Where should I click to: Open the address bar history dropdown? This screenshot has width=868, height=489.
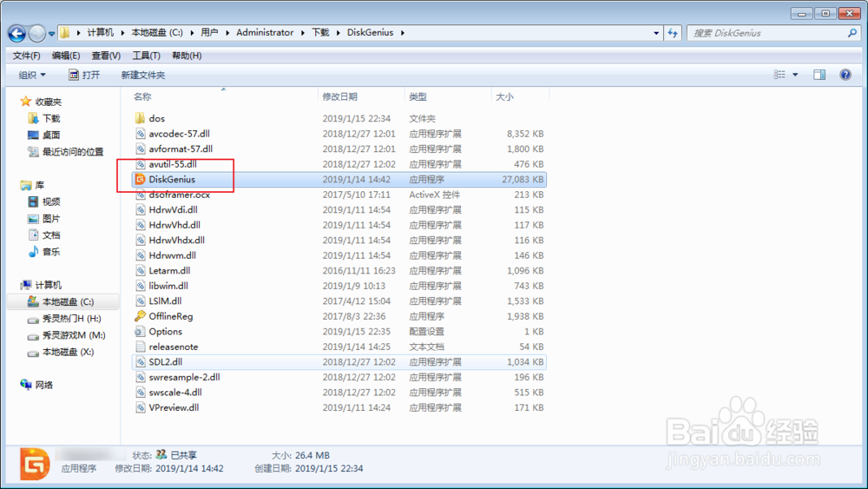pos(656,33)
